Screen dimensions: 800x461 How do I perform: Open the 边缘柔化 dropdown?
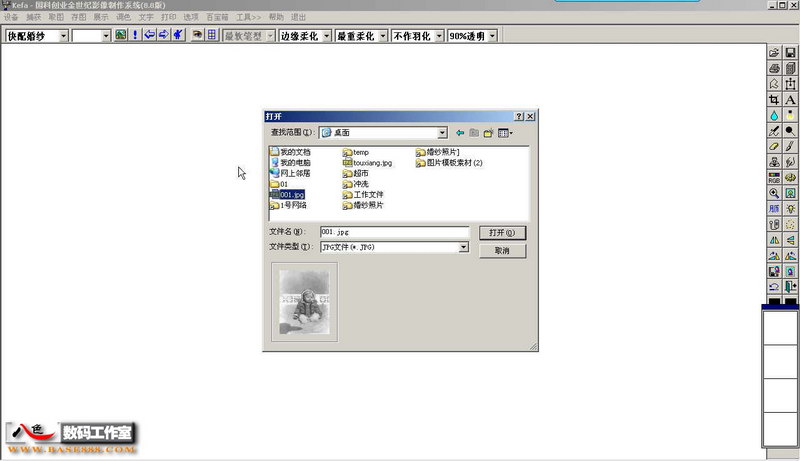(327, 36)
